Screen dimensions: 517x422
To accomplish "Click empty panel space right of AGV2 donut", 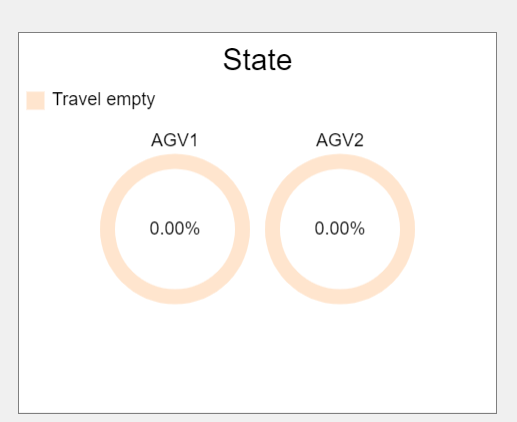I will tap(455, 229).
